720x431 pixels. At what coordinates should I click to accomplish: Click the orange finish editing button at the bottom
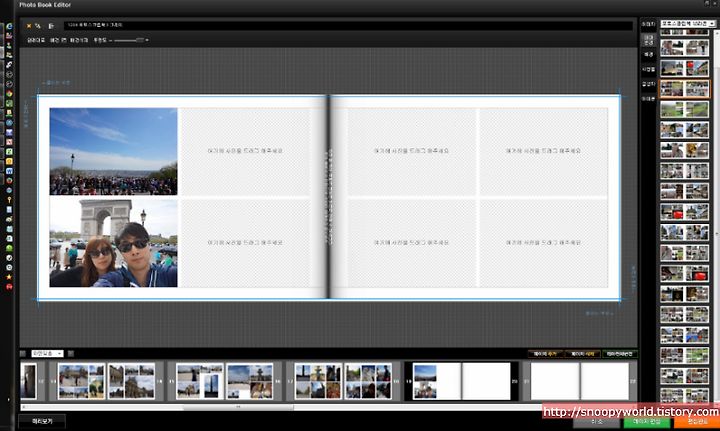pos(697,422)
